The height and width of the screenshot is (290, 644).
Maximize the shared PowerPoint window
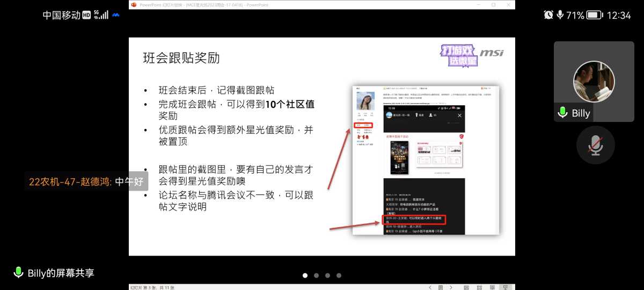[x=493, y=4]
